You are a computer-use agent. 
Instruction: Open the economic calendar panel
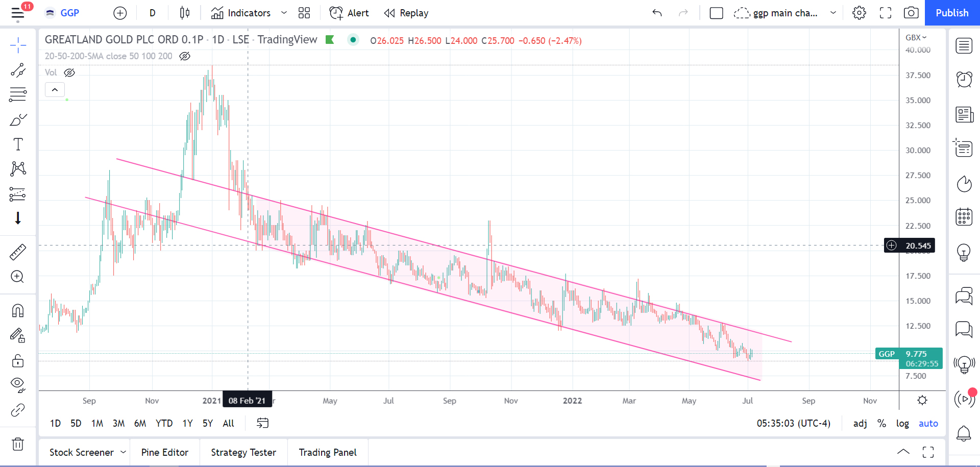(964, 217)
